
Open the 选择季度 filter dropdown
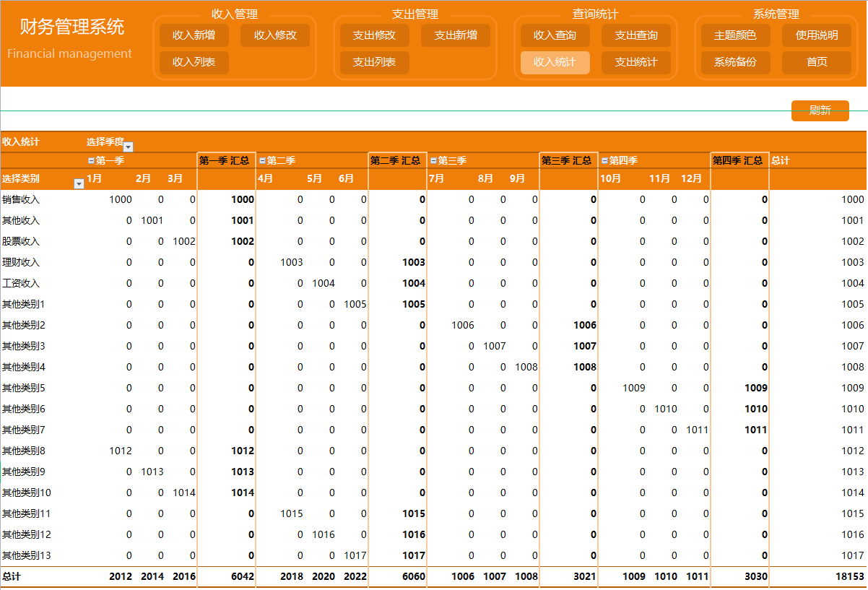click(x=129, y=147)
